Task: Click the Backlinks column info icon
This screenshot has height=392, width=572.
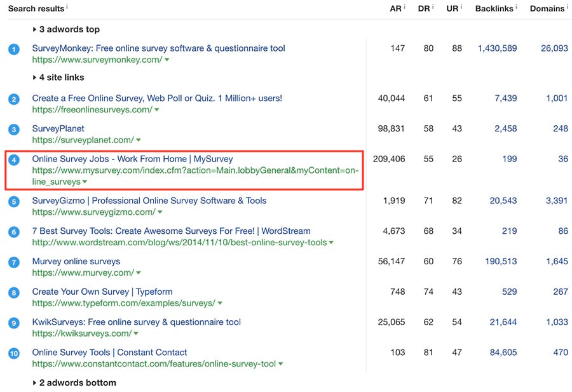Action: click(517, 7)
